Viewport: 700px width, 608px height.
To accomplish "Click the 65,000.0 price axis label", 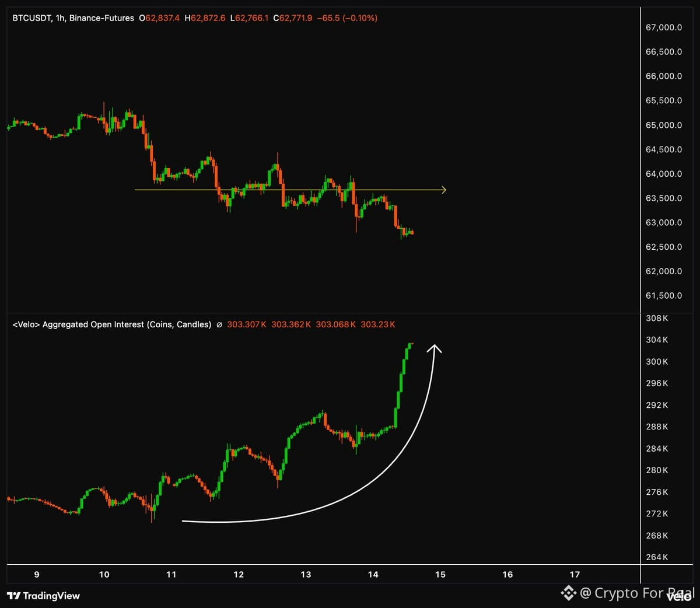I will pos(664,125).
